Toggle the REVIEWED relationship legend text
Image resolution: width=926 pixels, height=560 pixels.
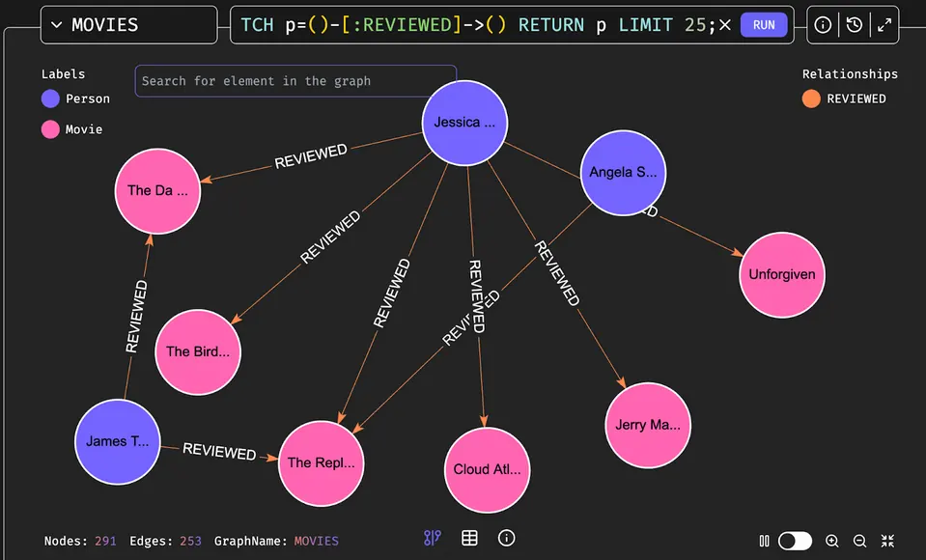pyautogui.click(x=856, y=98)
